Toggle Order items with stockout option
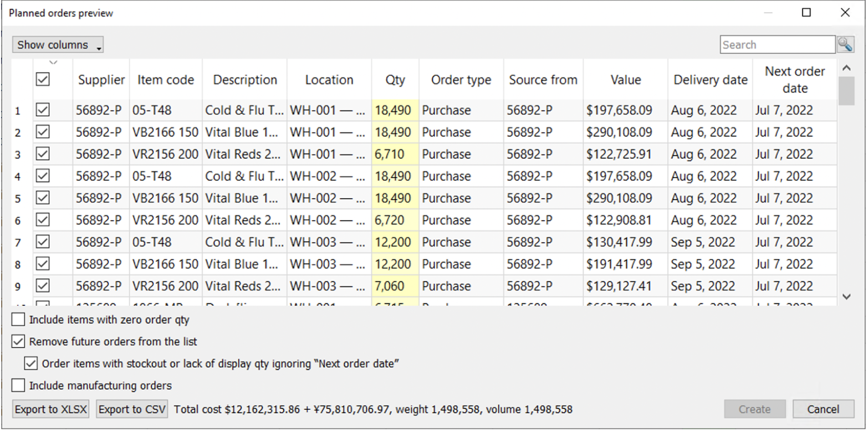The image size is (868, 432). click(31, 364)
